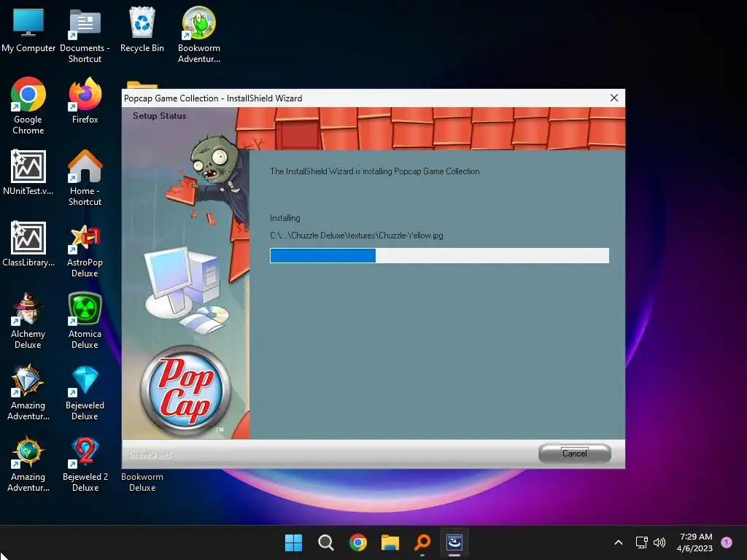Show hidden system tray icons
Viewport: 747px width, 560px height.
coord(619,542)
